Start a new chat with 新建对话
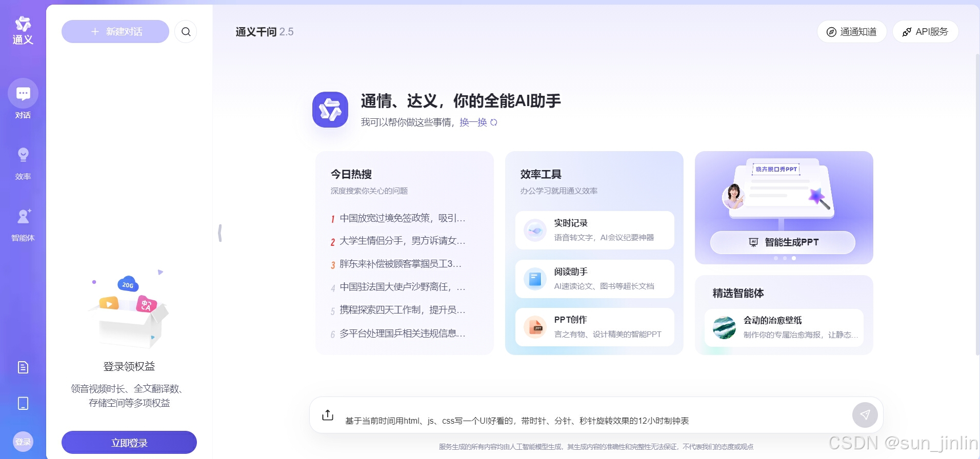The image size is (980, 459). (x=115, y=32)
